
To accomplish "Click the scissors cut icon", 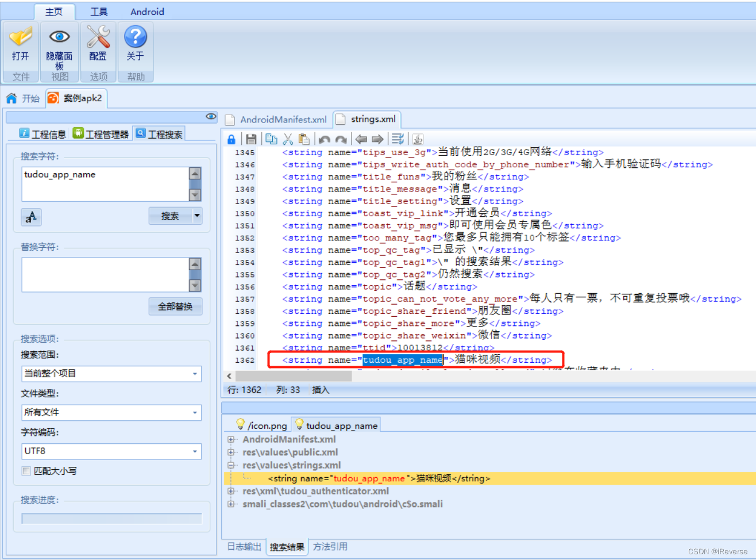I will 288,139.
